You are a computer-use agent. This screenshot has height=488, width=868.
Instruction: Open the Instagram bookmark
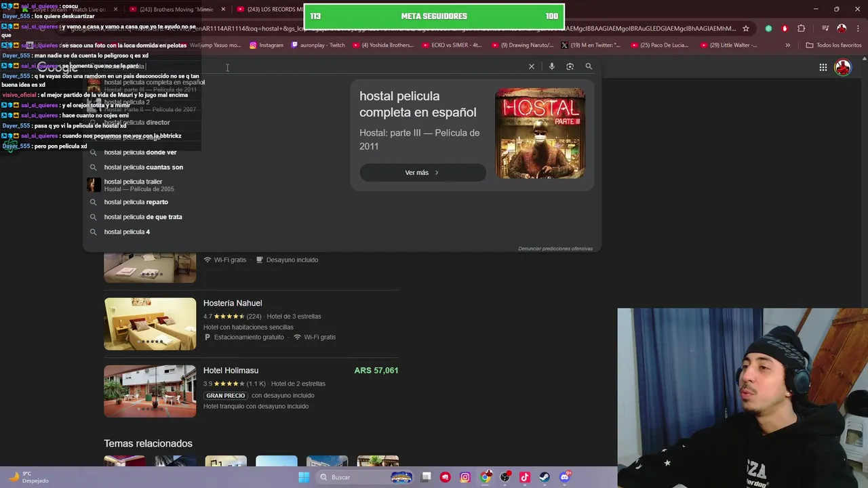(x=267, y=45)
